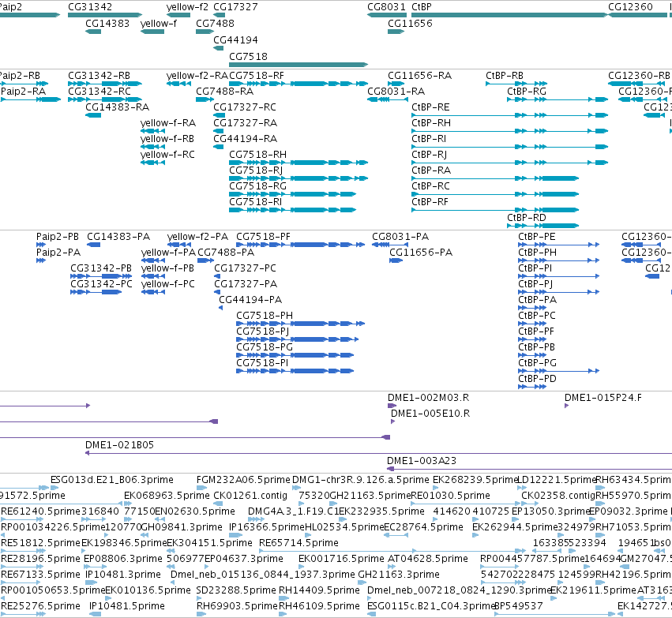Click the CG14383 gene label
Image resolution: width=672 pixels, height=618 pixels.
coord(107,24)
